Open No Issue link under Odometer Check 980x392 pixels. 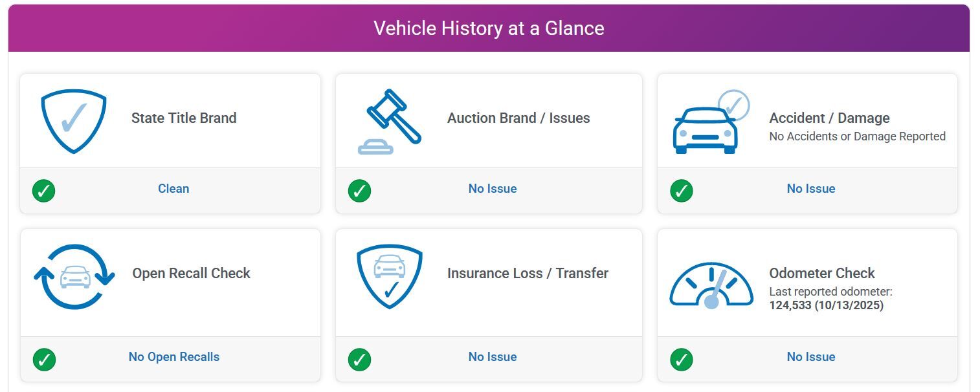(x=811, y=357)
